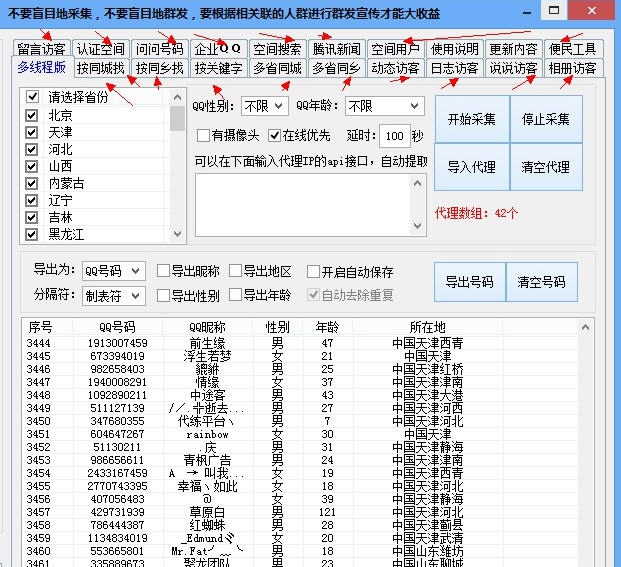
Task: Expand the 导出为 QQ号码 dropdown
Action: [114, 271]
